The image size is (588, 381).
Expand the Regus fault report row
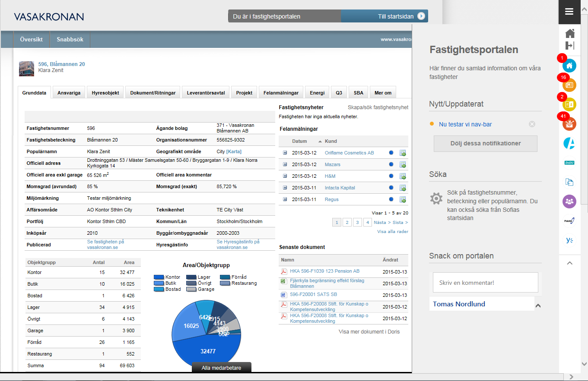tap(285, 199)
